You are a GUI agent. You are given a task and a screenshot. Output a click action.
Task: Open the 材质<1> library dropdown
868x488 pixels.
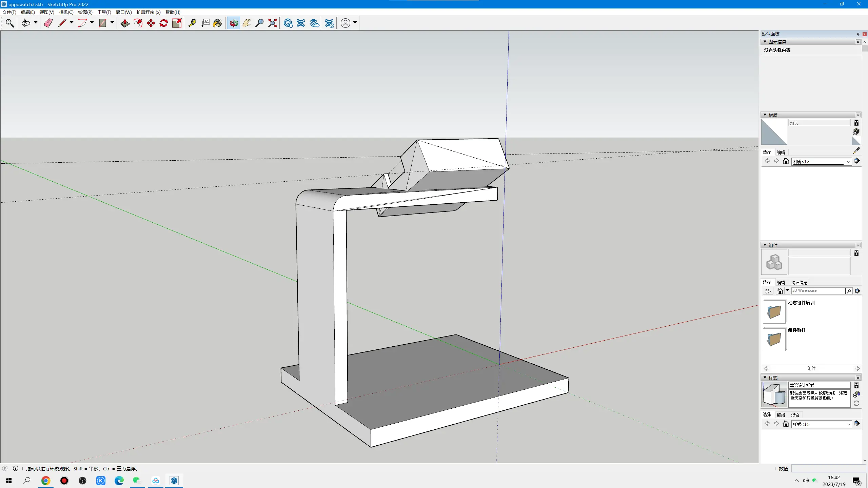point(848,162)
